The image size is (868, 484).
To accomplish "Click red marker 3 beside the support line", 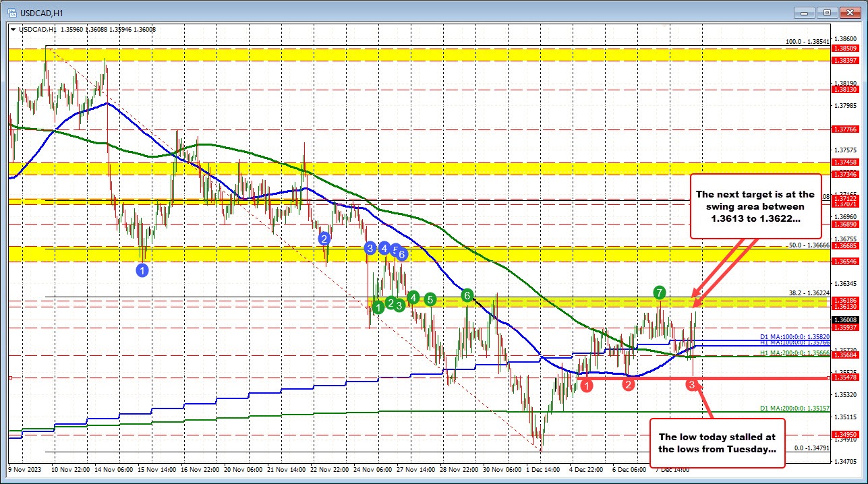I will (691, 384).
